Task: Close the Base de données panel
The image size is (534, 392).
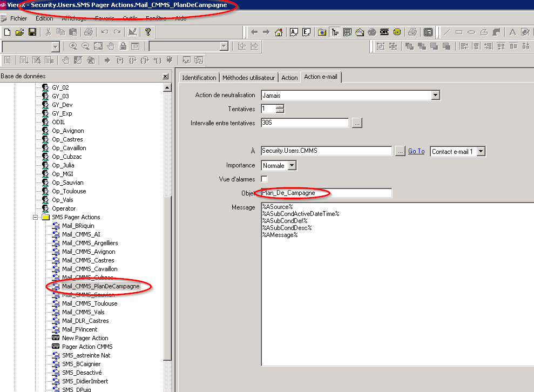Action: point(165,77)
